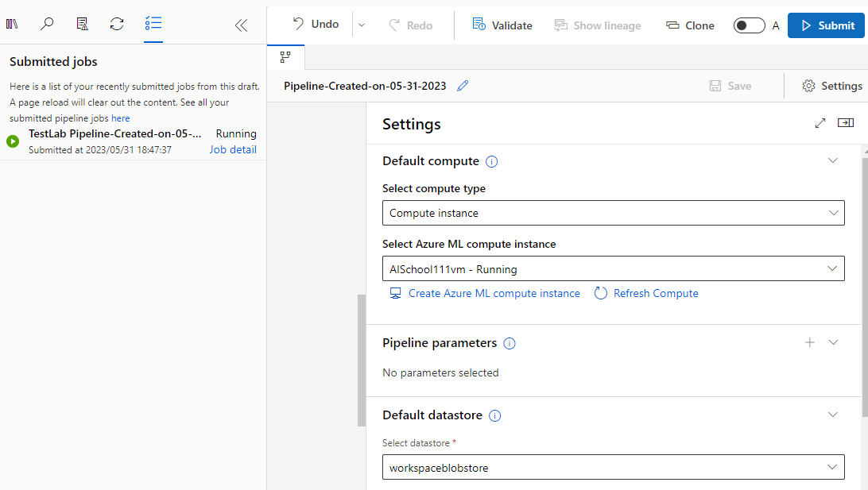This screenshot has width=868, height=490.
Task: Close the Settings side panel icon
Action: click(x=845, y=123)
